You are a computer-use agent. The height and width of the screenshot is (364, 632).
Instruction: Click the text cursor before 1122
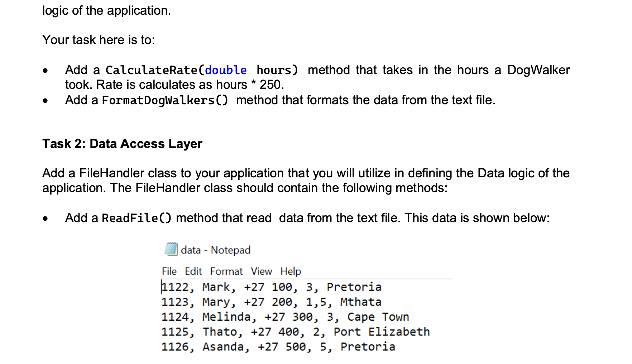[161, 287]
